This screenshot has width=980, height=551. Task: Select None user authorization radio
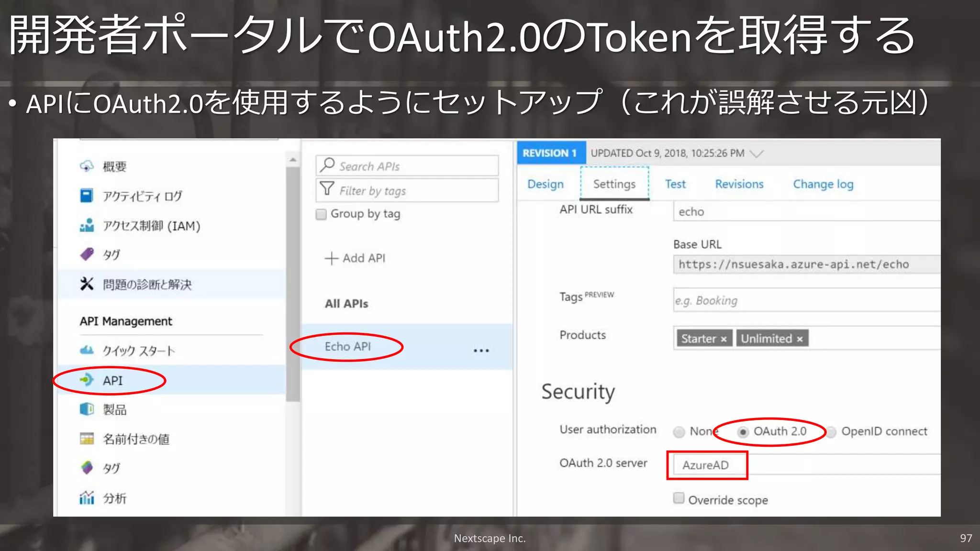(x=679, y=432)
